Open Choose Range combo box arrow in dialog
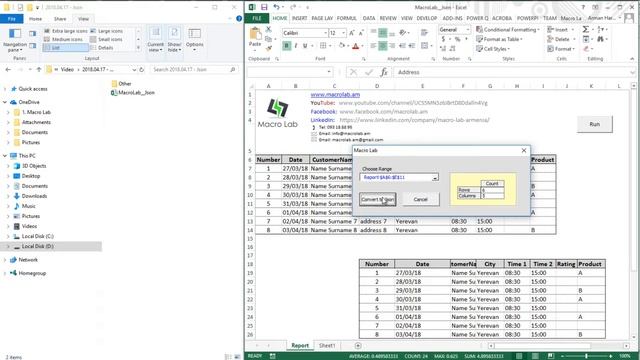 pyautogui.click(x=435, y=178)
